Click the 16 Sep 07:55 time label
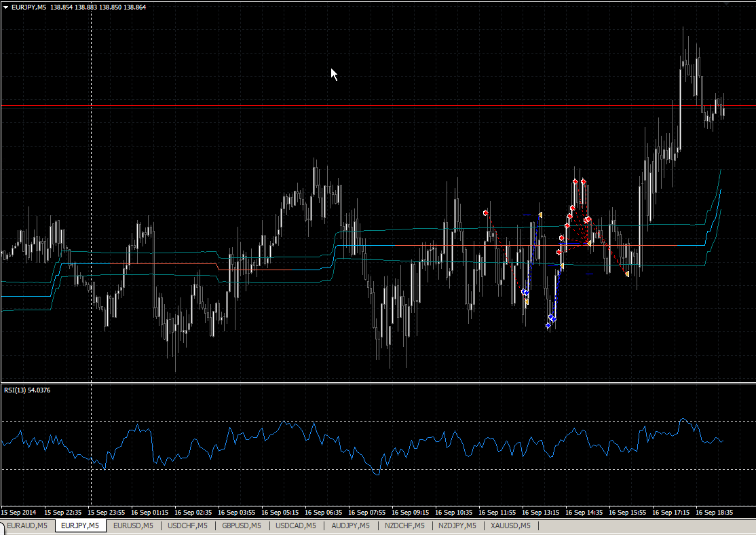Viewport: 756px width, 535px height. pos(367,513)
